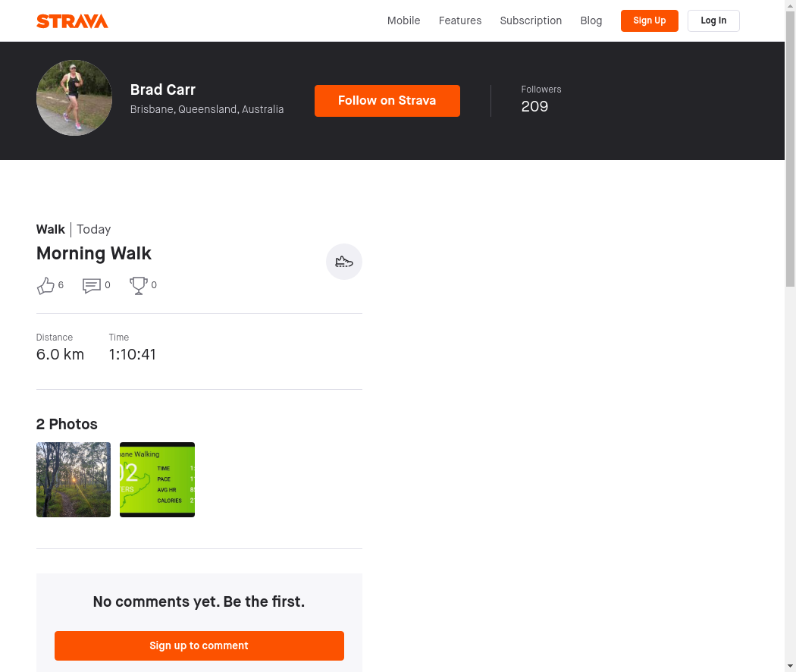This screenshot has width=796, height=672.
Task: Open the Mobile menu item
Action: pos(403,20)
